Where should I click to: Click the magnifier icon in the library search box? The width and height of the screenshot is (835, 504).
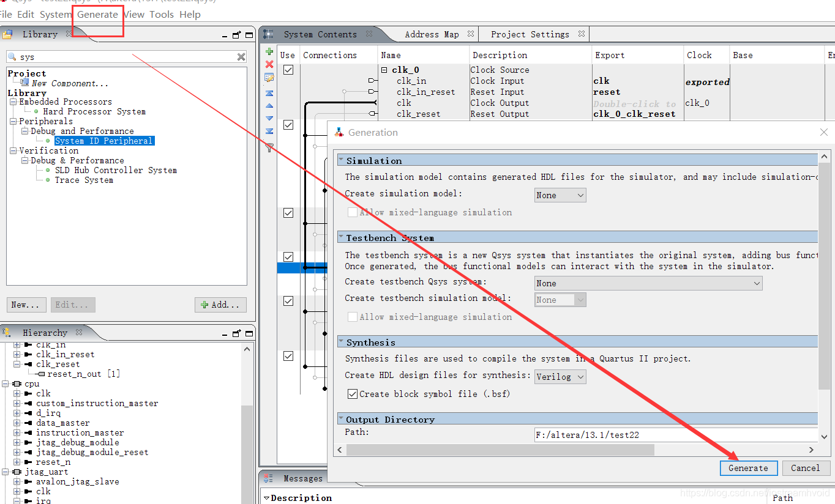12,57
